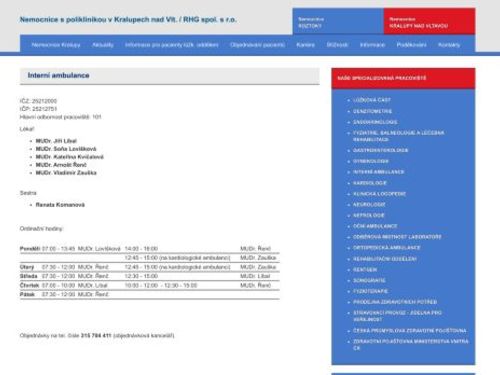Image resolution: width=500 pixels, height=375 pixels.
Task: Click the red specialized workplaces sidebar header
Action: pyautogui.click(x=403, y=78)
